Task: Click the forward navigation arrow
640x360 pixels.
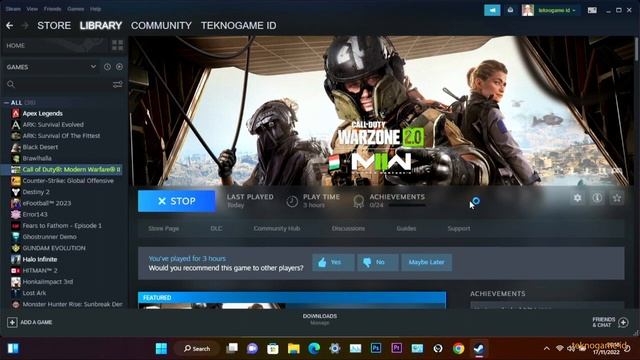Action: [x=25, y=26]
